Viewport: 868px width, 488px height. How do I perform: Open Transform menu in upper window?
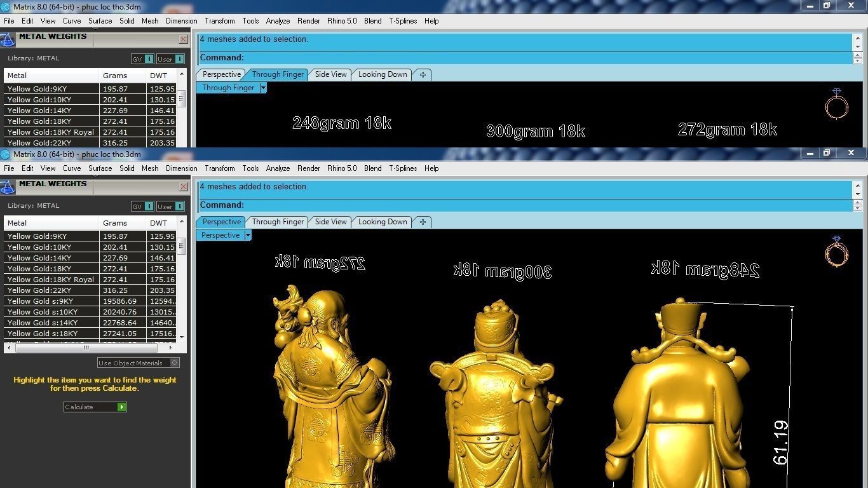click(220, 21)
